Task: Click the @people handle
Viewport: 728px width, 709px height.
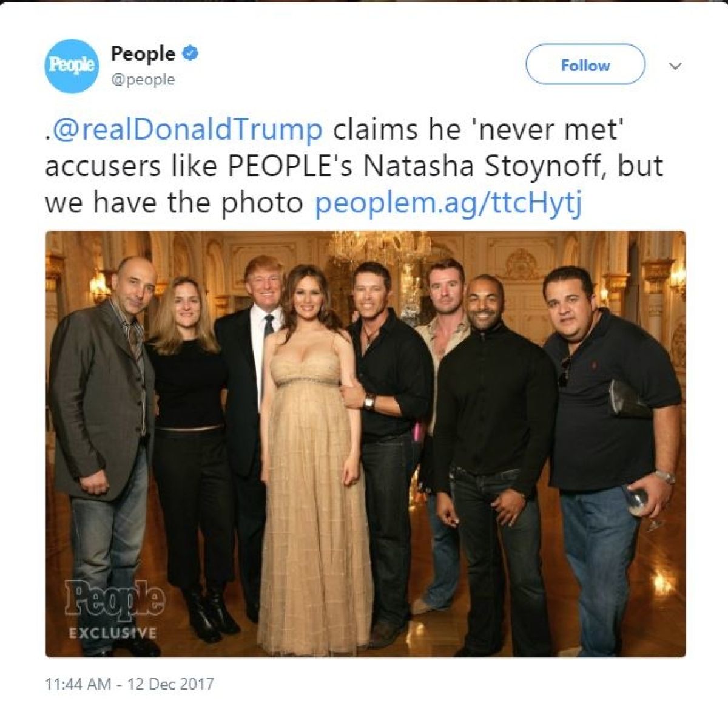Action: tap(143, 80)
